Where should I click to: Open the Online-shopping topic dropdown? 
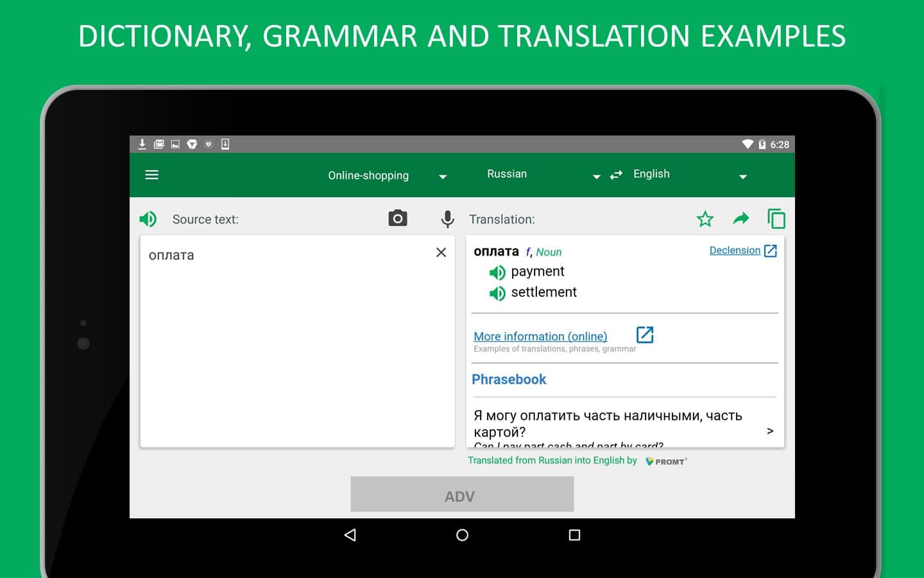[x=386, y=175]
